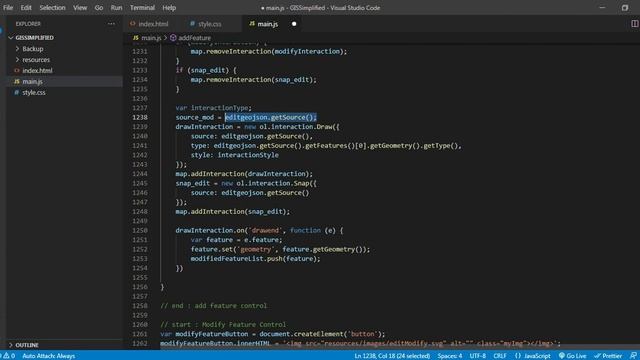Click the EXPLORER panel title
The width and height of the screenshot is (640, 360).
pos(28,24)
